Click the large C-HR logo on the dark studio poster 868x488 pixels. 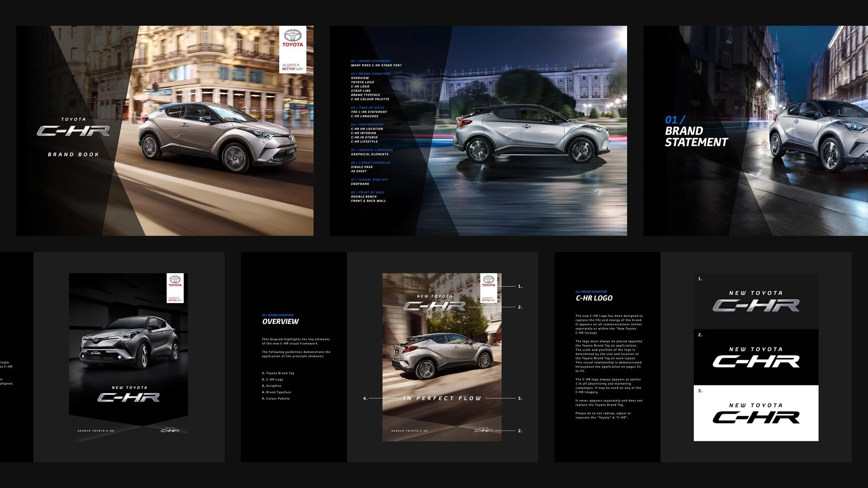pyautogui.click(x=128, y=397)
